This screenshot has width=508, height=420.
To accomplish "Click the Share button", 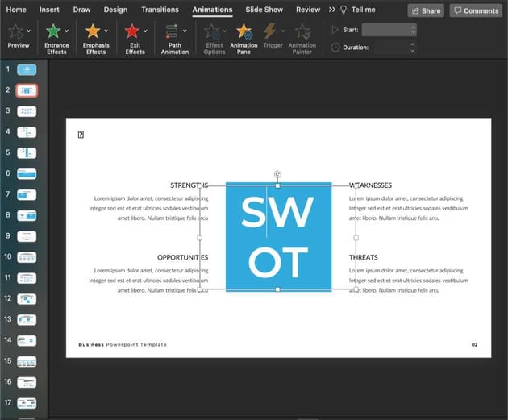I will (x=425, y=10).
